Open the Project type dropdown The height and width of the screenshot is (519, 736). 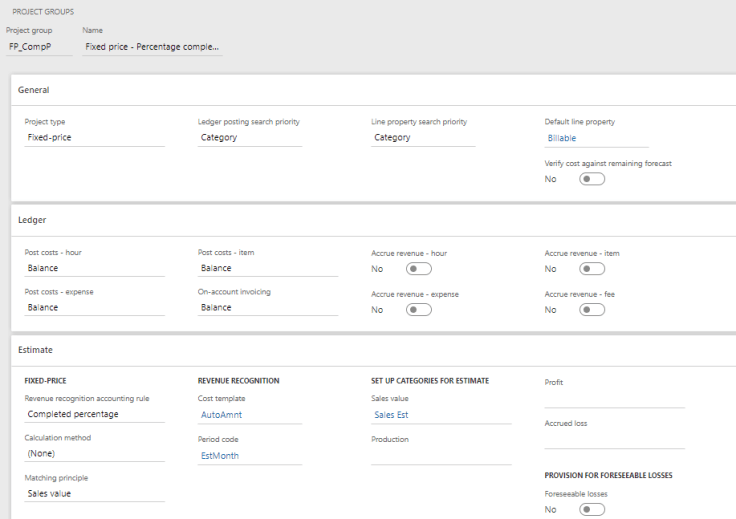pyautogui.click(x=94, y=138)
